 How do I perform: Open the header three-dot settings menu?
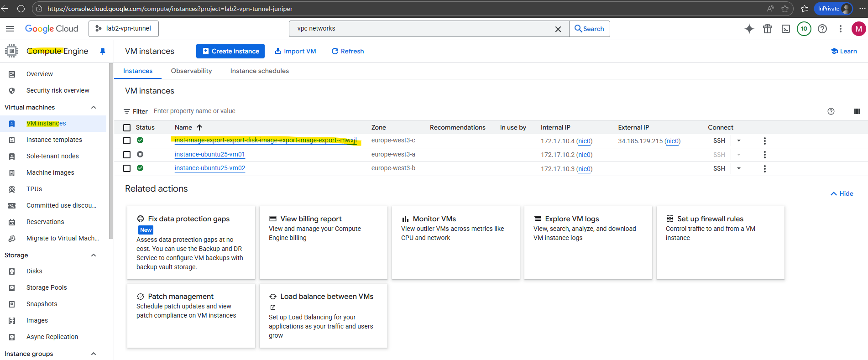(841, 29)
